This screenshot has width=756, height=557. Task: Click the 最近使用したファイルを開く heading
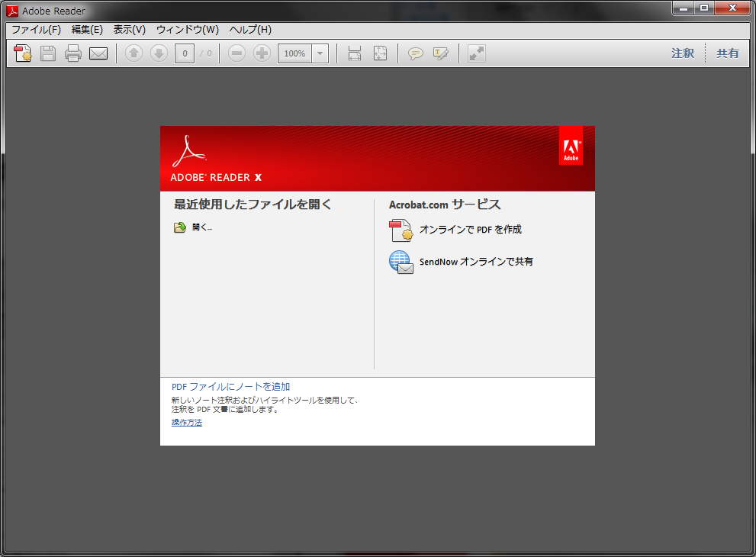(x=253, y=204)
